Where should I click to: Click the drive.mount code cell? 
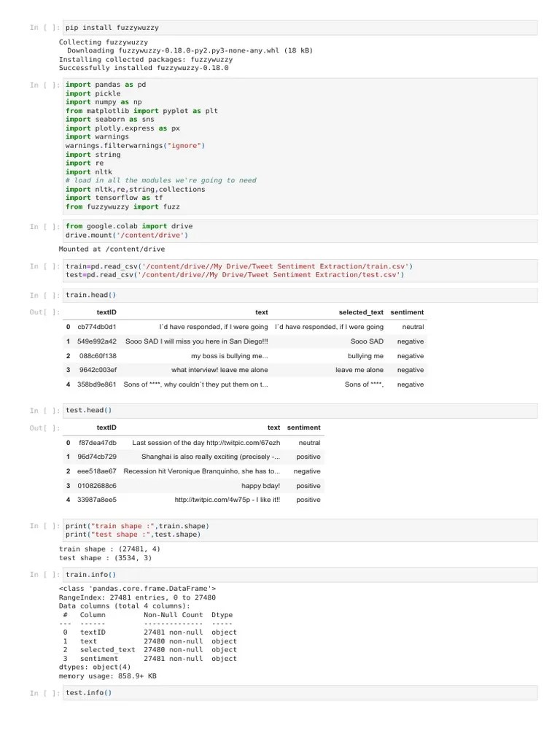tap(300, 231)
